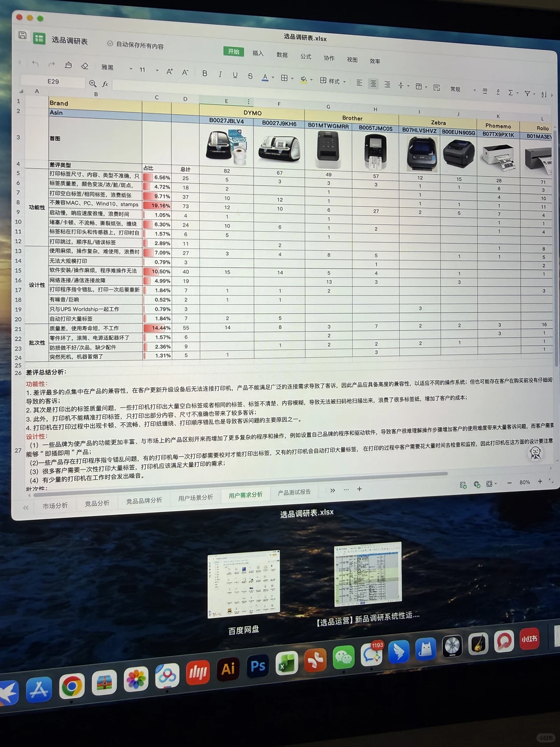Open the filter funnel icon on the toolbar
Viewport: 560px width, 747px height.
point(527,92)
